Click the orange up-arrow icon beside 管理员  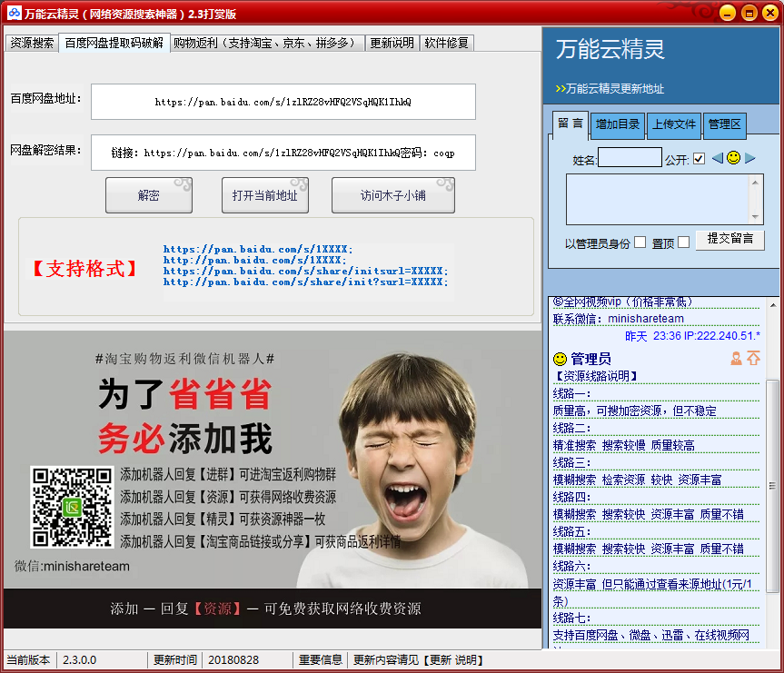753,358
